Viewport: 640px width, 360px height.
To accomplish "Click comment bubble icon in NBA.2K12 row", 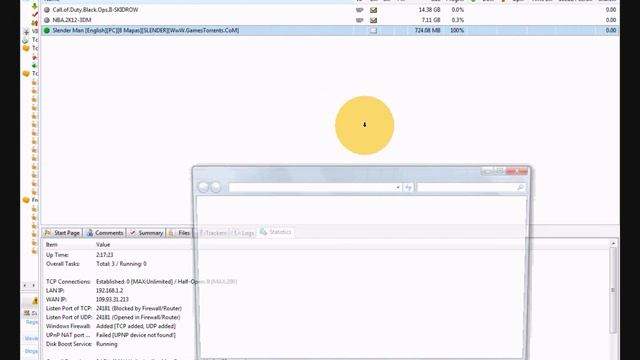I will click(x=360, y=20).
